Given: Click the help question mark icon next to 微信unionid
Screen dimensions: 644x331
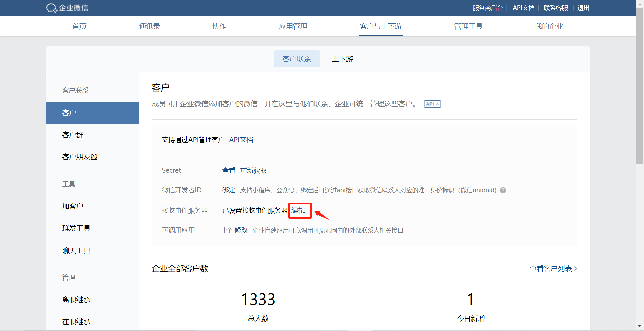Looking at the screenshot, I should (503, 190).
